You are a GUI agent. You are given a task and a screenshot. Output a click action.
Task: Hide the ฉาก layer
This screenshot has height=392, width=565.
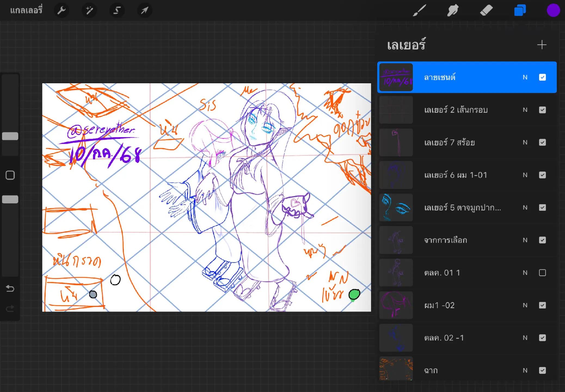click(542, 370)
